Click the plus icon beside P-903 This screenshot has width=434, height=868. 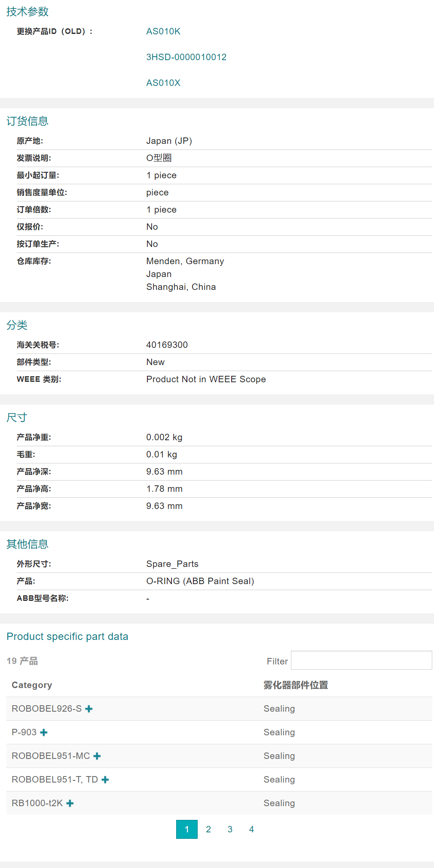44,732
